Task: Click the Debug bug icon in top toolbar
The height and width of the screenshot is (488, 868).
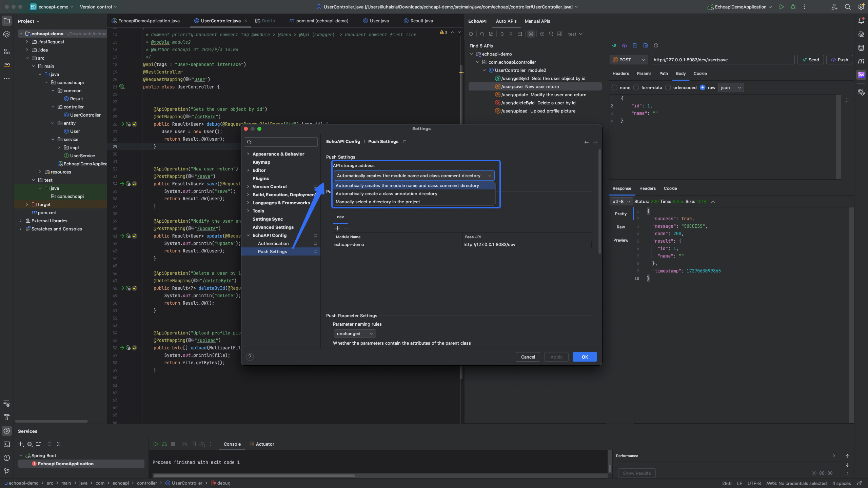Action: (793, 7)
